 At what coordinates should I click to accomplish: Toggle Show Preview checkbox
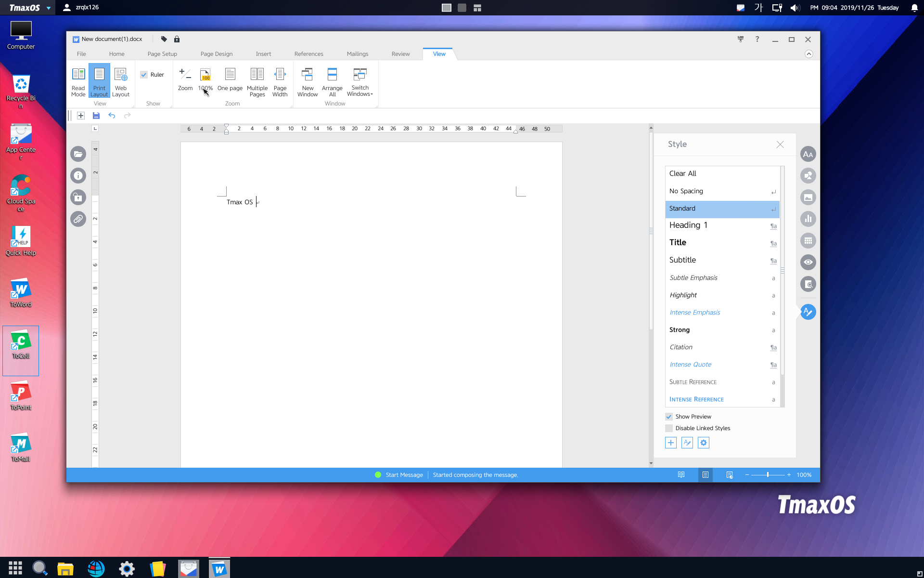[669, 417]
